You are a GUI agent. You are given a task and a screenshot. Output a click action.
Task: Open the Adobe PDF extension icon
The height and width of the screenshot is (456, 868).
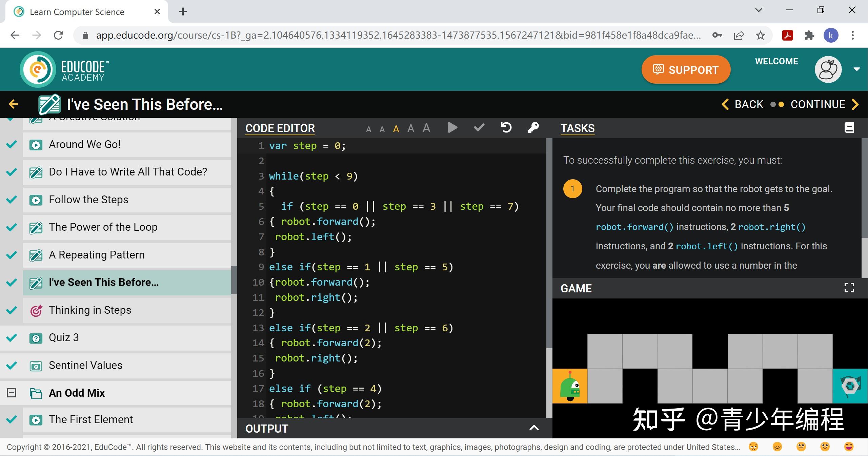pos(787,35)
